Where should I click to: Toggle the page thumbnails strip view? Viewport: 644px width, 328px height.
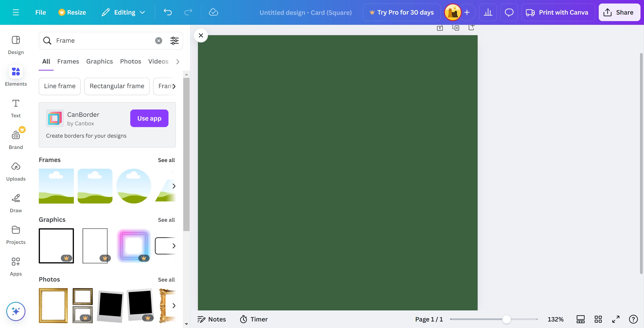tap(581, 319)
